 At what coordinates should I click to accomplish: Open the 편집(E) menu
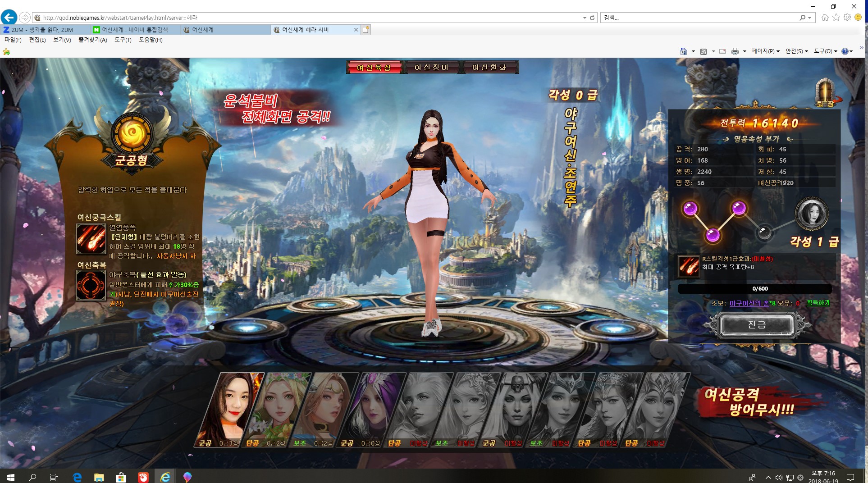coord(37,40)
